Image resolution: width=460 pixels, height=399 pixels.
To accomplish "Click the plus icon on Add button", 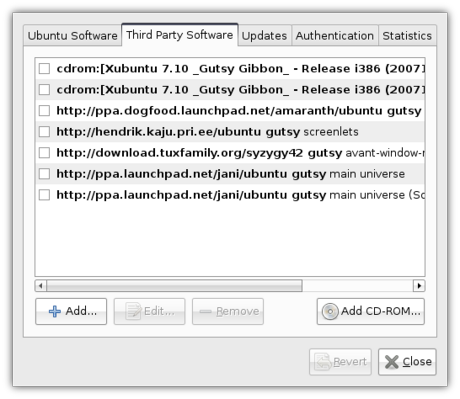I will coord(55,311).
